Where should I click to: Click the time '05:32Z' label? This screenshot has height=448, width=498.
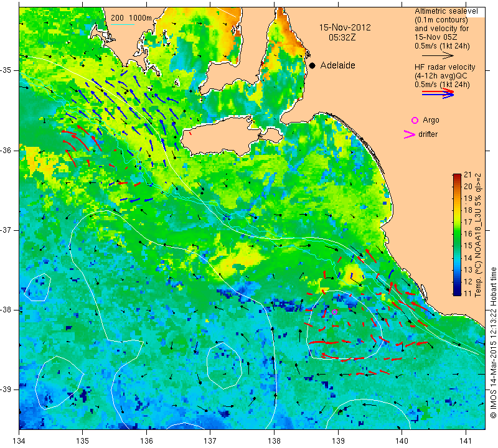(342, 37)
